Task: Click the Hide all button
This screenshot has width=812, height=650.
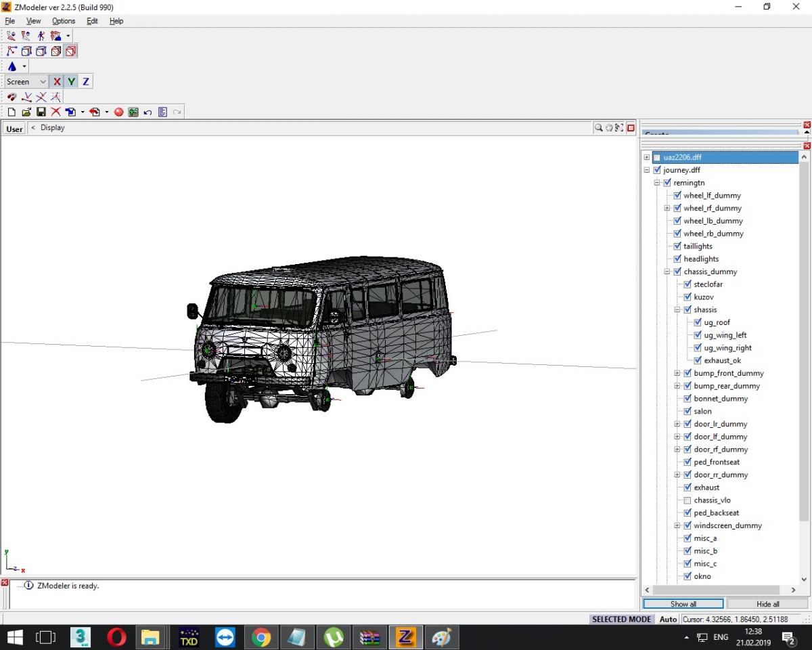Action: click(767, 604)
